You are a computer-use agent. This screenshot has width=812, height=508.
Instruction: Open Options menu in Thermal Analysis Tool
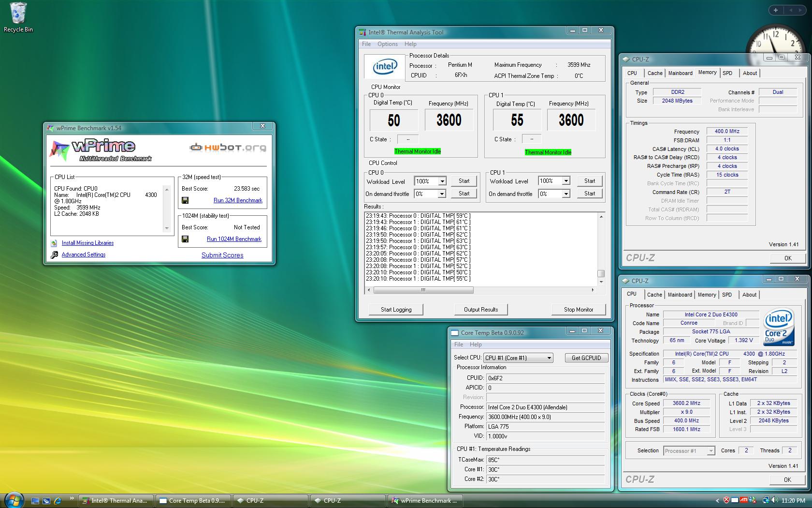tap(388, 44)
